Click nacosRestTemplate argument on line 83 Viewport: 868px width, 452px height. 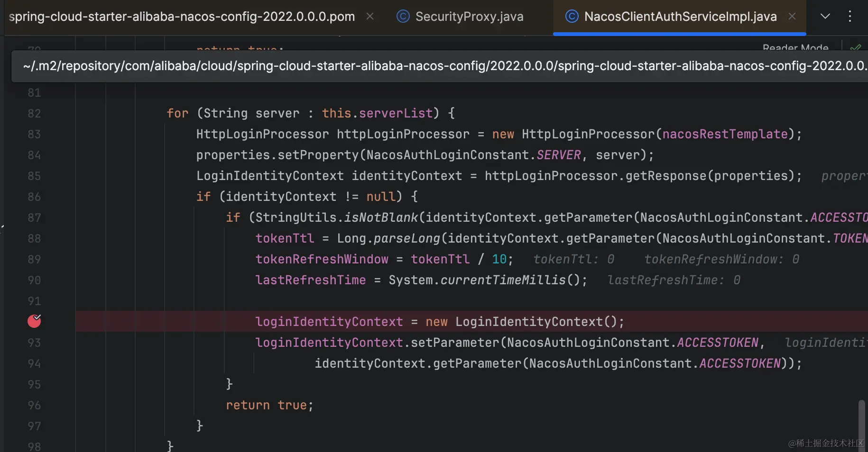click(x=725, y=134)
